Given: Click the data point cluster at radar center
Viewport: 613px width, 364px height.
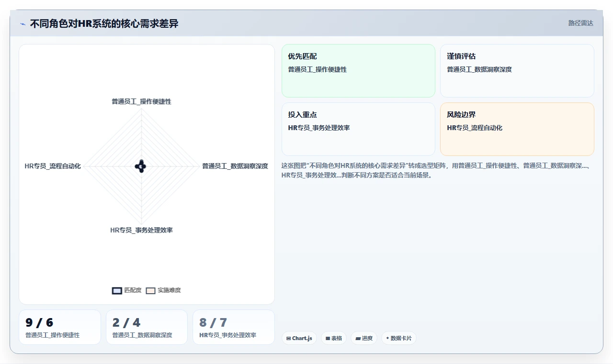Looking at the screenshot, I should click(x=141, y=166).
